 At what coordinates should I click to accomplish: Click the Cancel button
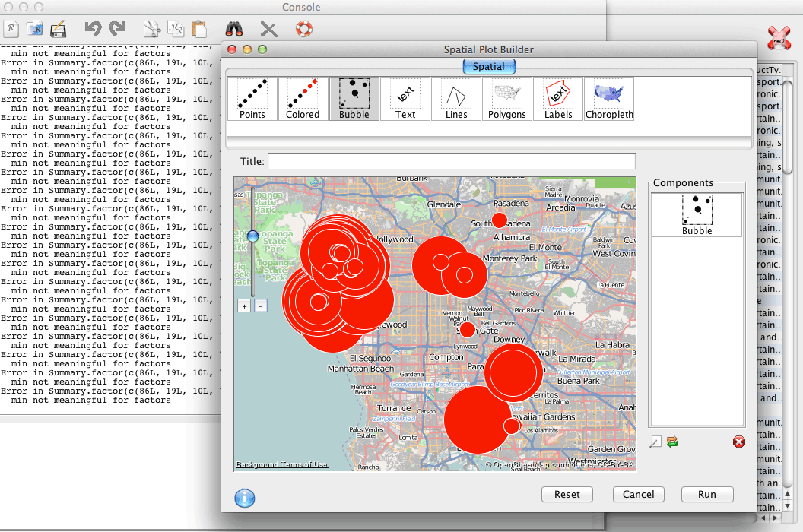(x=638, y=494)
